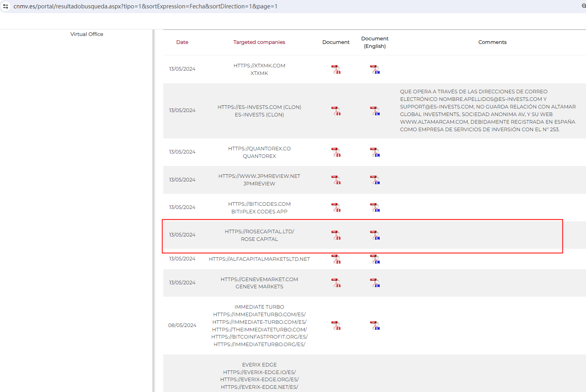Viewport: 586px width, 392px height.
Task: Open English PDF for ALFACAPITALMARKETSLTD.NET
Action: (x=375, y=259)
